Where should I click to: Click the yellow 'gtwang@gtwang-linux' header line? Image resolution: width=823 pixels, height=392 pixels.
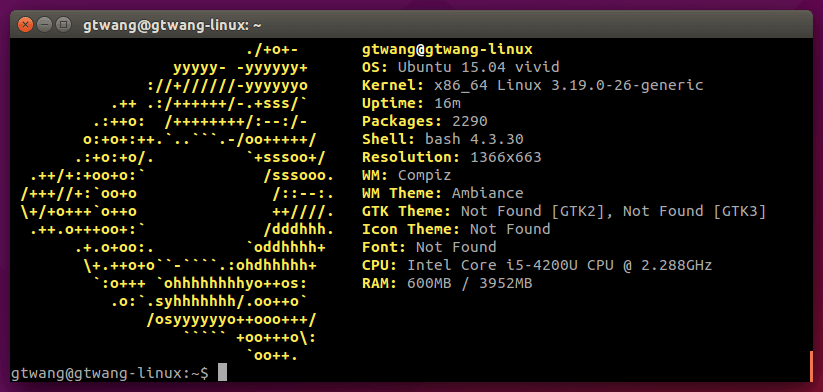pyautogui.click(x=447, y=50)
